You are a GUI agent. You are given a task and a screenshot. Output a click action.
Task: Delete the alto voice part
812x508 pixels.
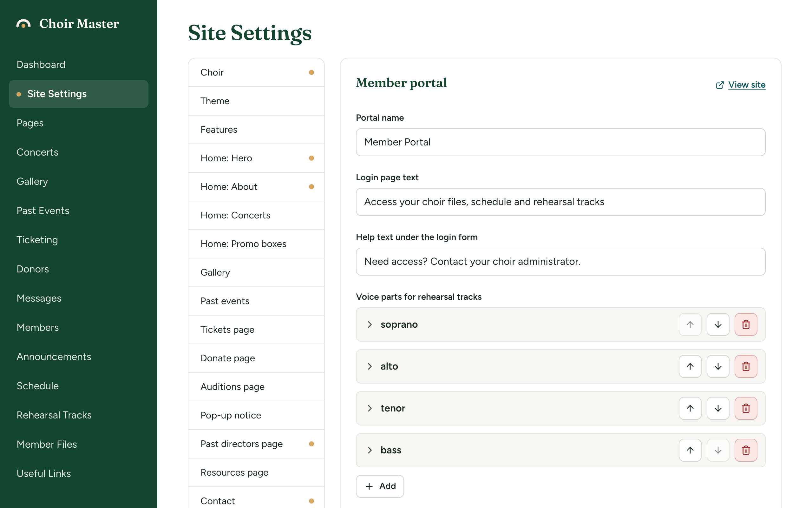pyautogui.click(x=746, y=366)
